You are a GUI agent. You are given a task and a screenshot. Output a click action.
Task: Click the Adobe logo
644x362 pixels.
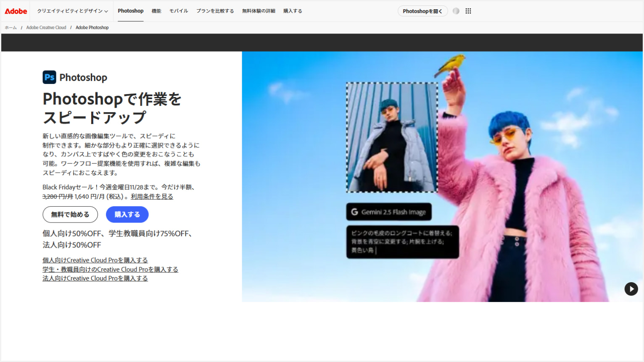point(15,11)
